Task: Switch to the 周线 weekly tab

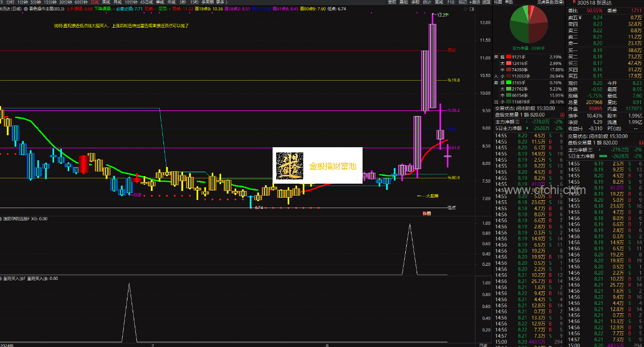Action: [105, 2]
